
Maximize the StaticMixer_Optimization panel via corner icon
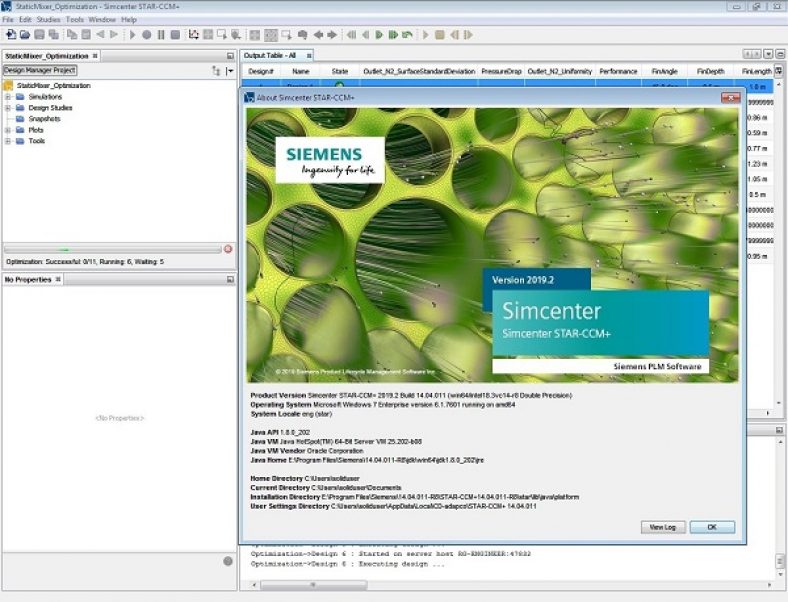pyautogui.click(x=230, y=56)
